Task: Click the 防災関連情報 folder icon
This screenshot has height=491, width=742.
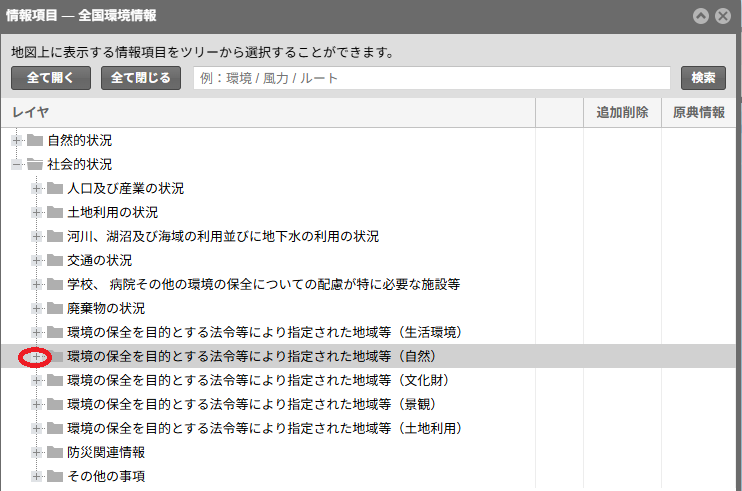Action: 55,453
